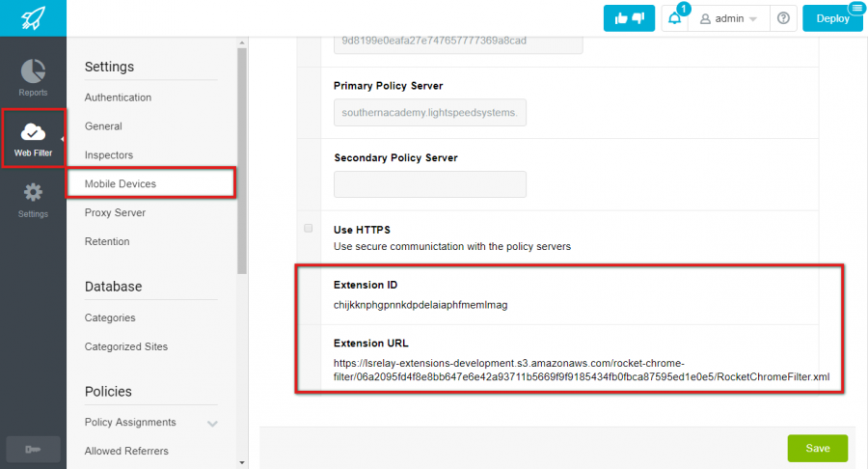The image size is (868, 469).
Task: Select the Web Filter cloud icon
Action: (x=33, y=132)
